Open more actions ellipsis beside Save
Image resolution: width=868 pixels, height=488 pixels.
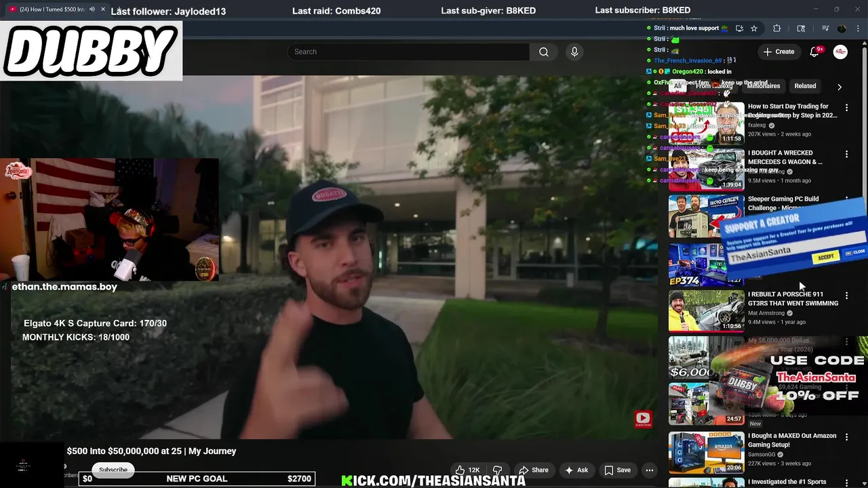[x=649, y=470]
